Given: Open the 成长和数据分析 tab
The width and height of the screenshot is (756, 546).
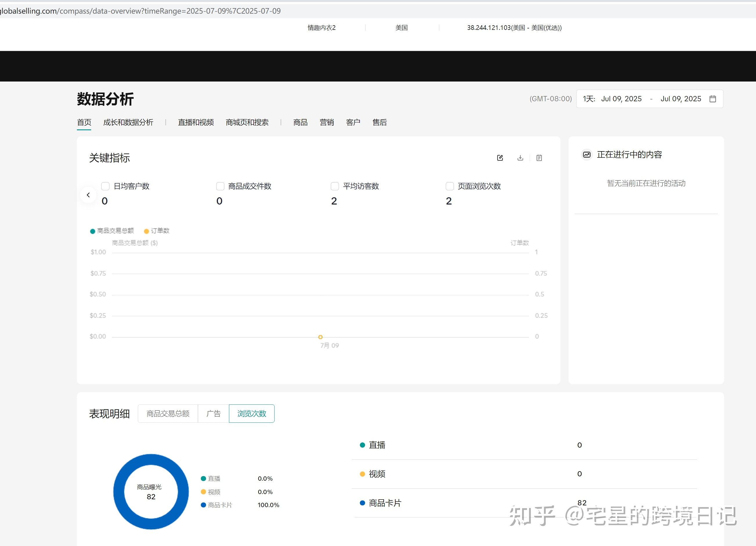Looking at the screenshot, I should tap(128, 123).
